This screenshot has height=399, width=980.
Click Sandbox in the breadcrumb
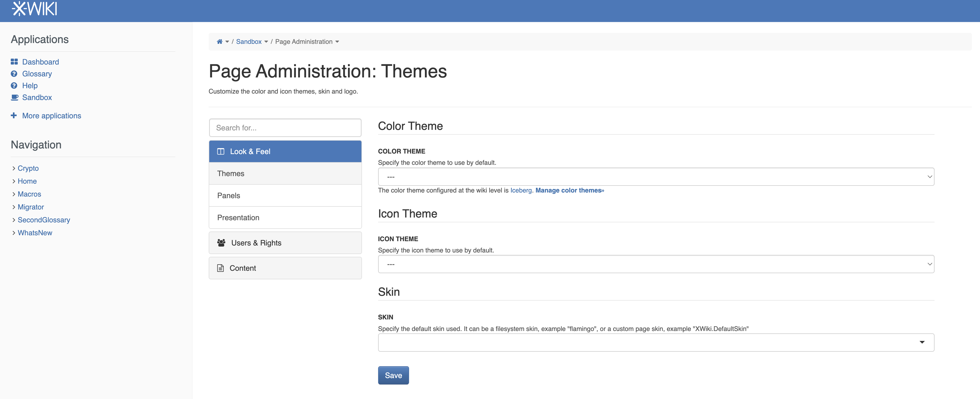pyautogui.click(x=249, y=41)
